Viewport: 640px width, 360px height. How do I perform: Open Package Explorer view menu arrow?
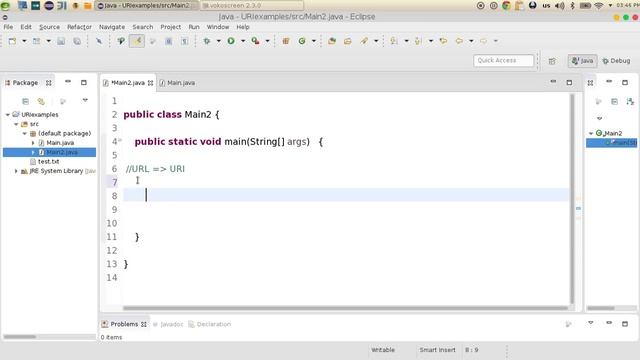point(85,100)
